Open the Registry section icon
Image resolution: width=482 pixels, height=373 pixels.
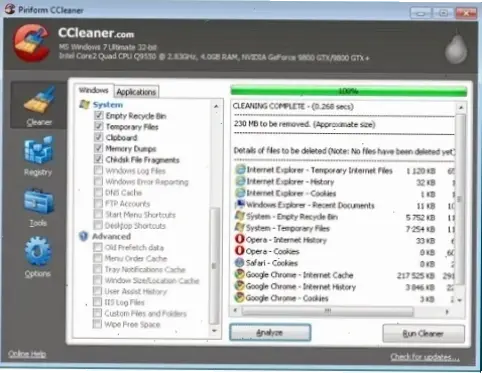pyautogui.click(x=38, y=150)
